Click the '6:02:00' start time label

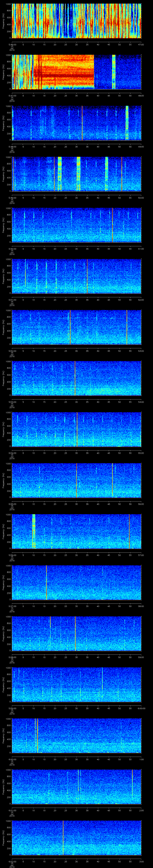click(x=12, y=861)
